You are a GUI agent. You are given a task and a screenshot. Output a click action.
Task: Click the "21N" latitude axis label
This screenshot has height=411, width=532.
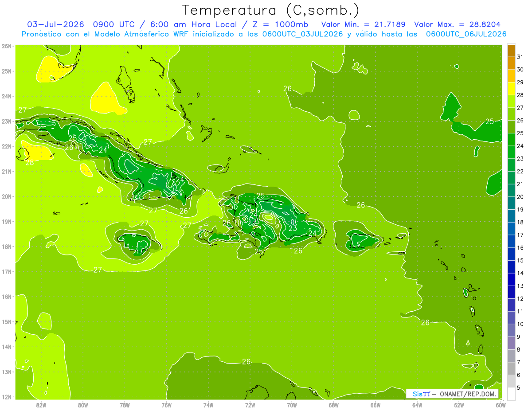point(7,172)
